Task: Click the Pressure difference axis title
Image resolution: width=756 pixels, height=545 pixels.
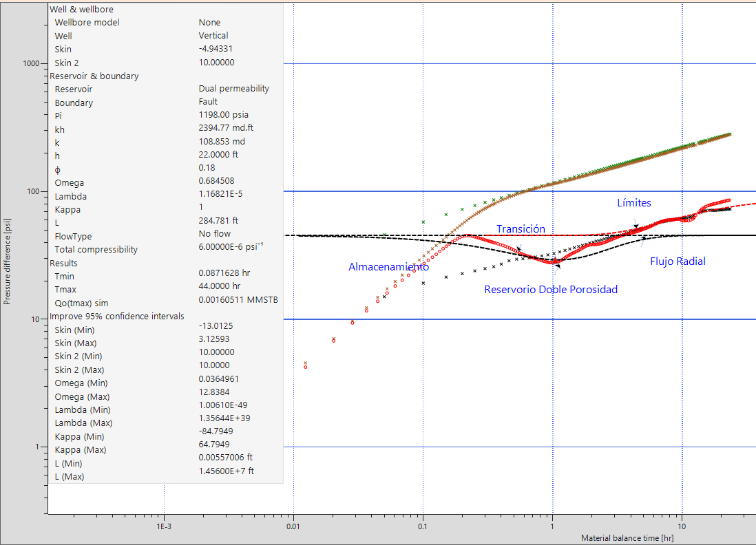Action: (x=7, y=268)
